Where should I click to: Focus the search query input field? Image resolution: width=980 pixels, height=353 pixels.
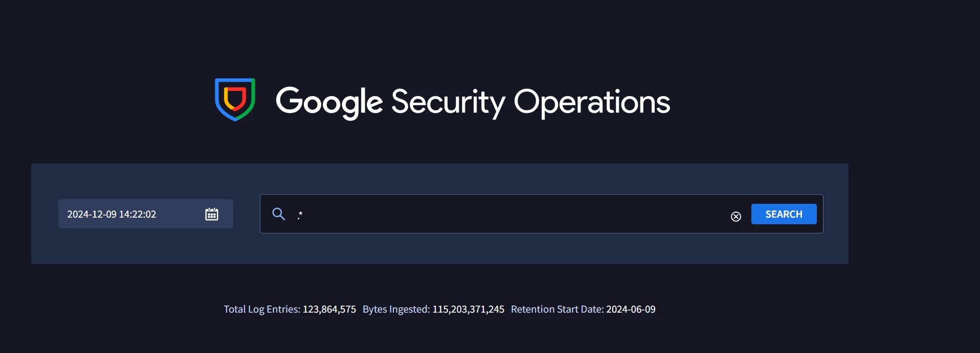click(511, 214)
